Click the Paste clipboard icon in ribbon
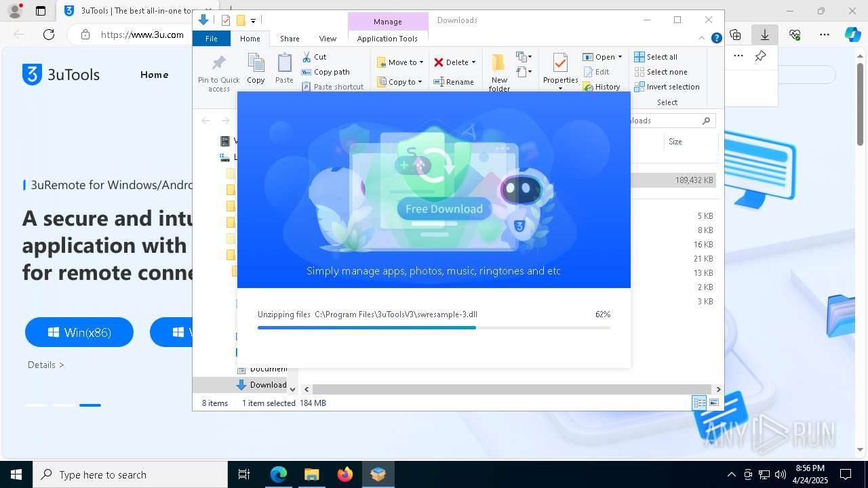 coord(285,64)
